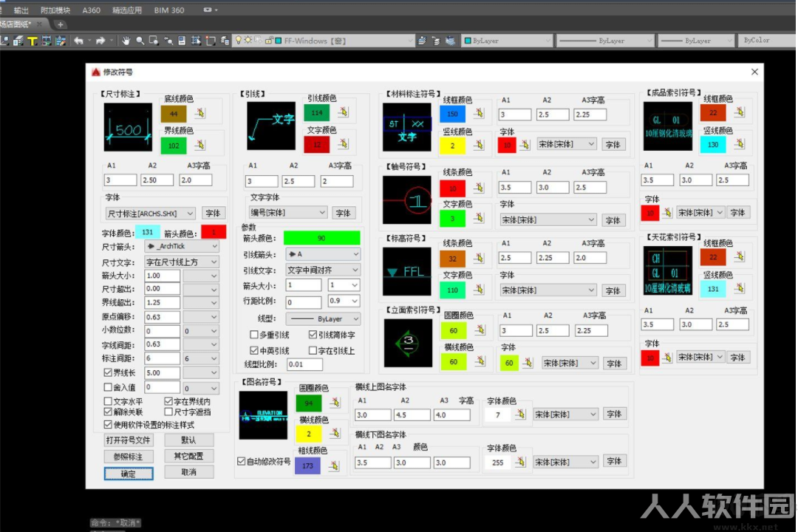This screenshot has width=798, height=532.
Task: Toggle 使用软件设置的标注样式 checkbox
Action: coord(108,425)
